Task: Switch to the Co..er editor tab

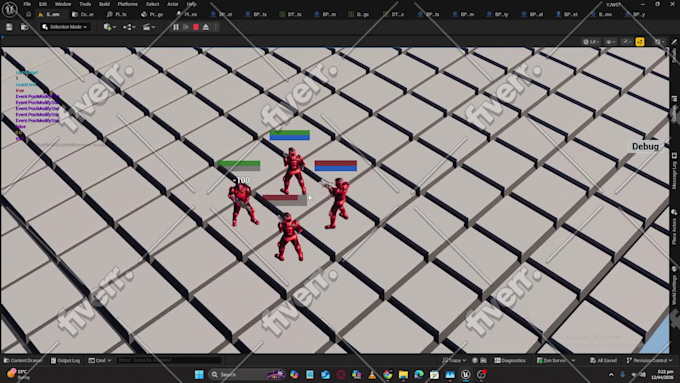Action: (83, 14)
